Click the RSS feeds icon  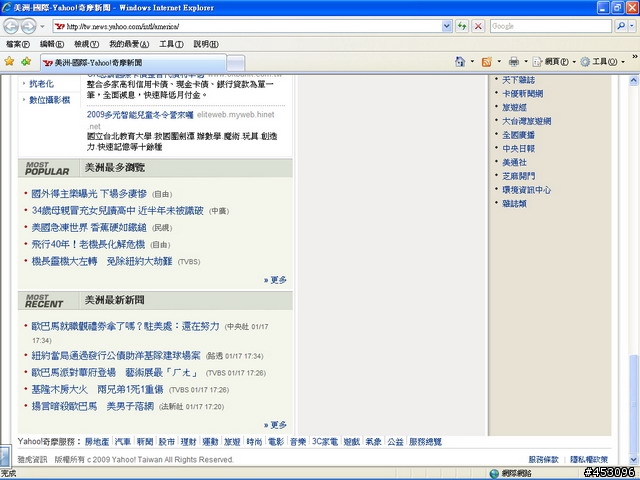tap(487, 62)
